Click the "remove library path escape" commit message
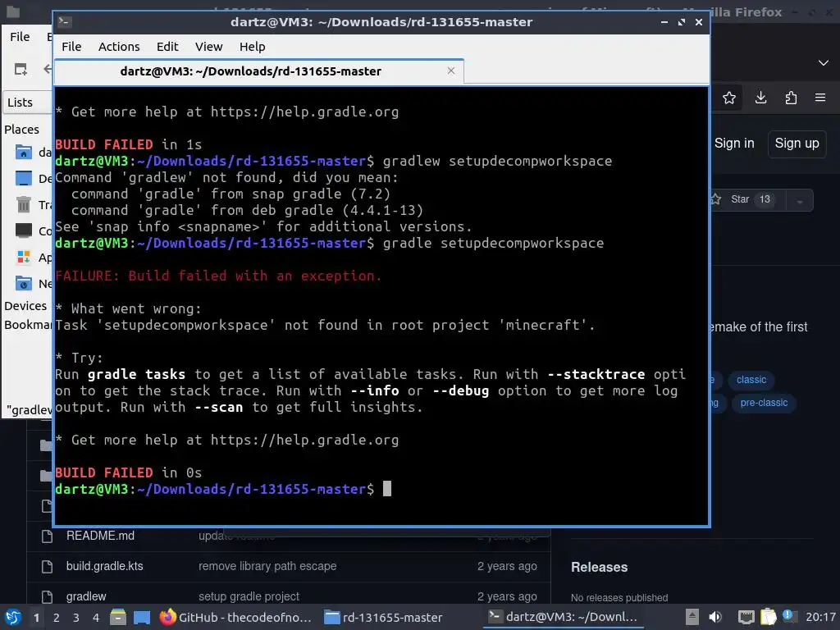The width and height of the screenshot is (840, 630). (267, 566)
